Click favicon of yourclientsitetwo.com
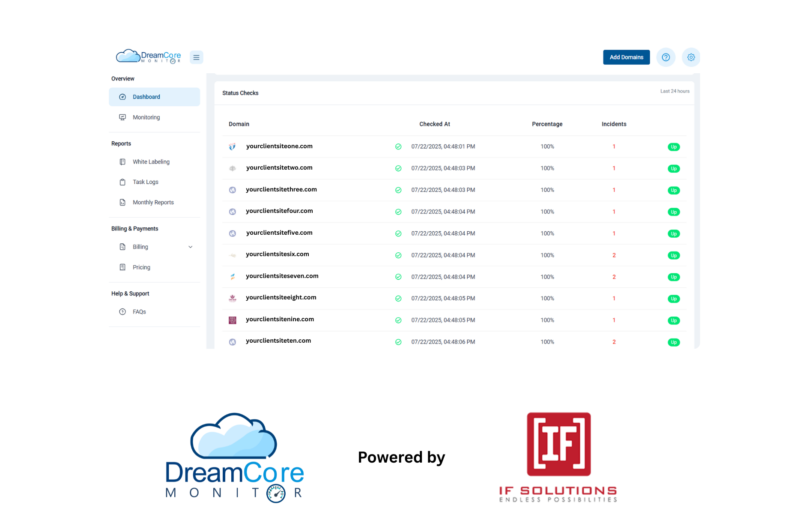 pos(233,168)
